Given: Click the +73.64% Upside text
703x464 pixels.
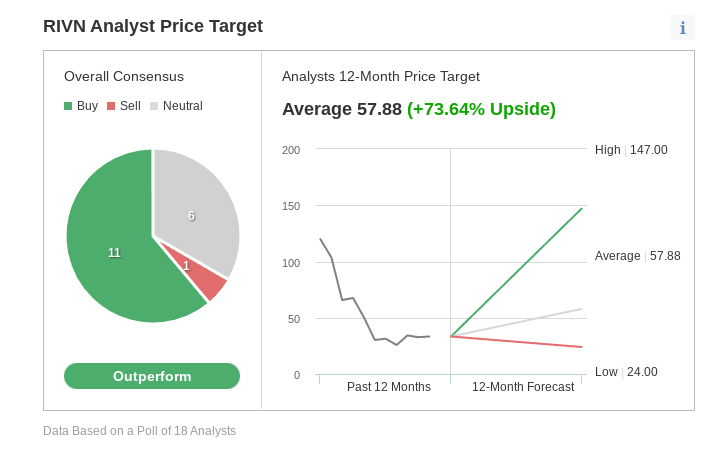Looking at the screenshot, I should (x=481, y=109).
